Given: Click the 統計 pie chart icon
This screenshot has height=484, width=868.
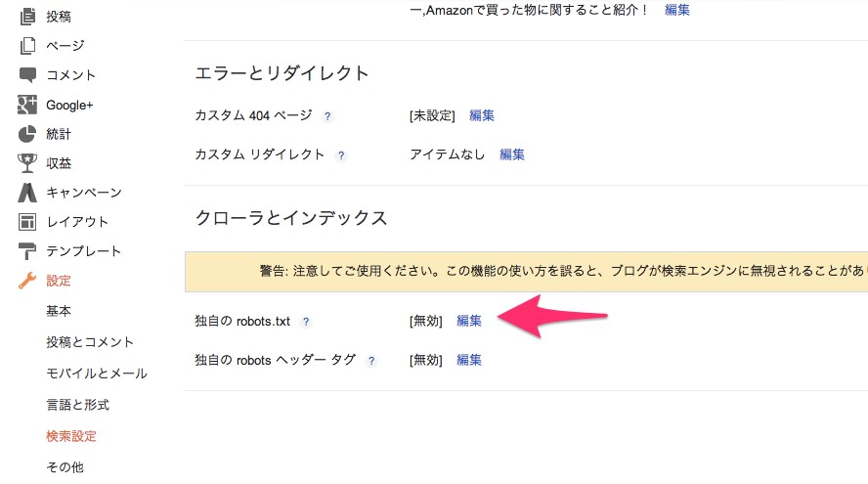Looking at the screenshot, I should click(x=27, y=134).
